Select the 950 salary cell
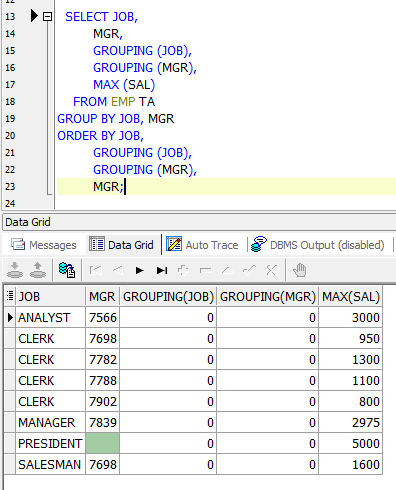 [351, 339]
